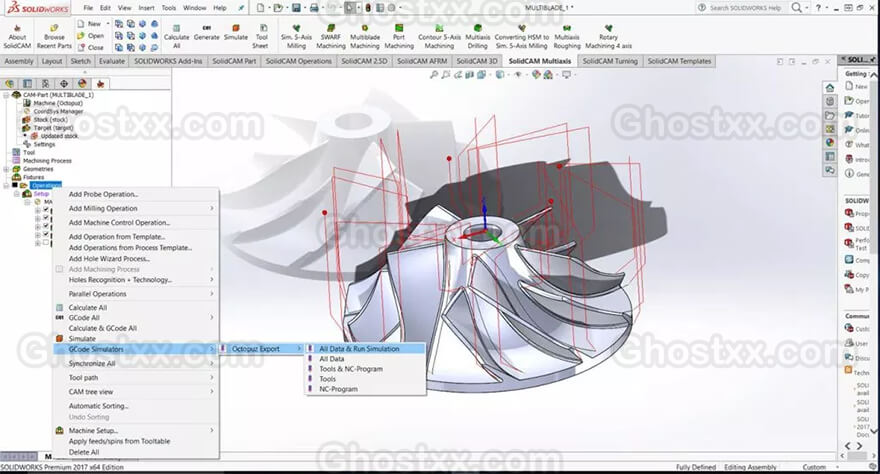880x474 pixels.
Task: Choose Calculate & GCode All
Action: point(135,328)
